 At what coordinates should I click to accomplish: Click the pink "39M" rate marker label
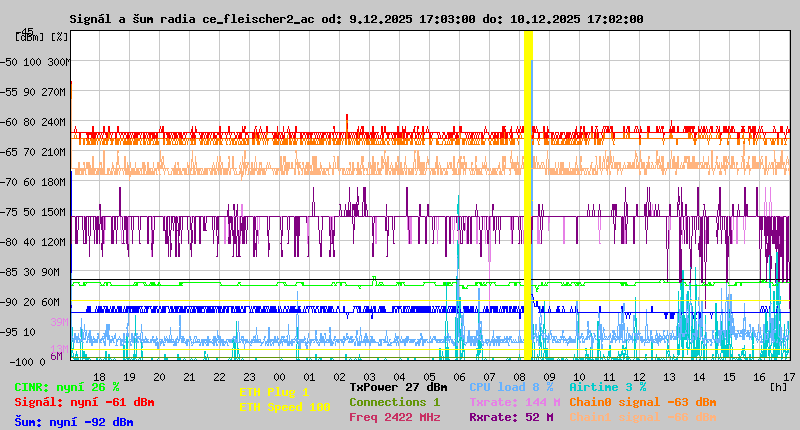[x=59, y=322]
